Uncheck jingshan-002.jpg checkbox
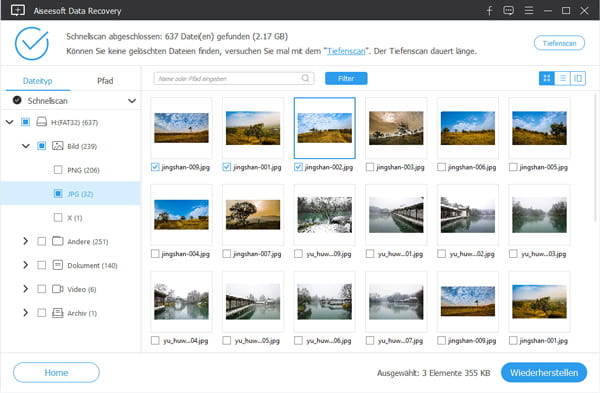 coord(298,167)
